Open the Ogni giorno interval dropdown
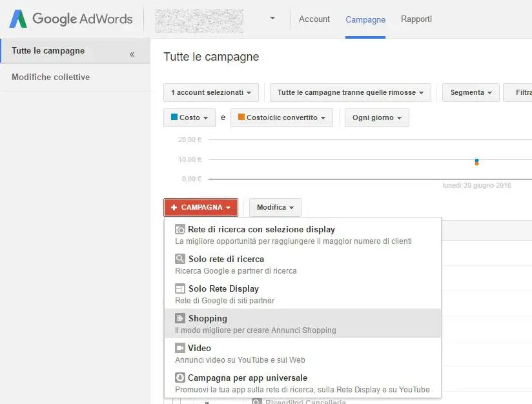532x404 pixels. 377,117
